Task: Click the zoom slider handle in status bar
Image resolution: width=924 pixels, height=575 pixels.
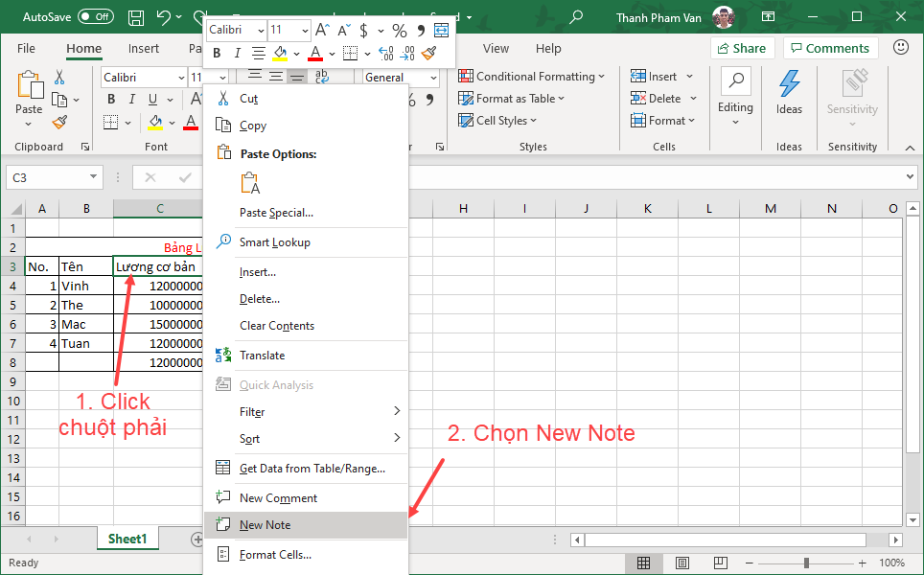Action: tap(806, 563)
